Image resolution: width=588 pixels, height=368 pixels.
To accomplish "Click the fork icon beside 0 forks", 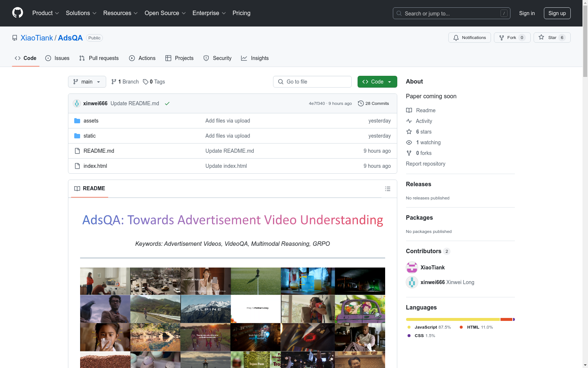I will pos(409,153).
